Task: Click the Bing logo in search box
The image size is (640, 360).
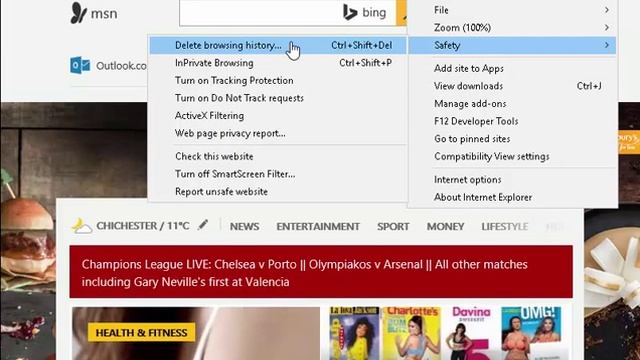Action: pos(364,12)
